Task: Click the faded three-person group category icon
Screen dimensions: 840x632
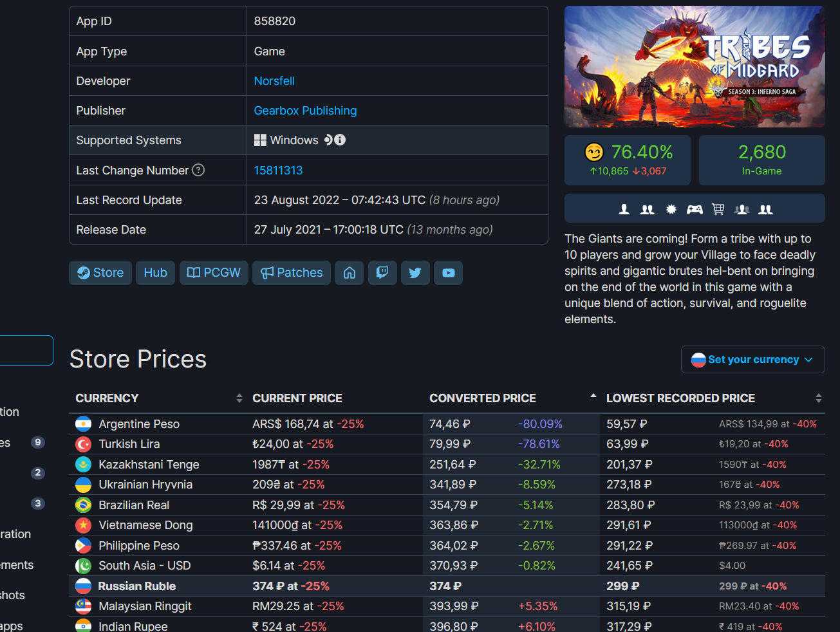Action: 742,209
